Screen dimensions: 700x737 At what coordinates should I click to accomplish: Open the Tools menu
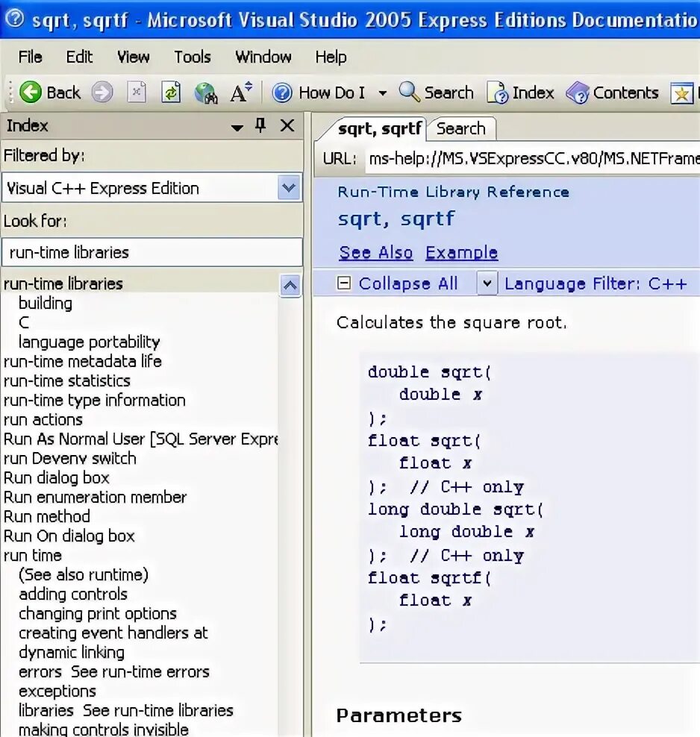pyautogui.click(x=193, y=57)
